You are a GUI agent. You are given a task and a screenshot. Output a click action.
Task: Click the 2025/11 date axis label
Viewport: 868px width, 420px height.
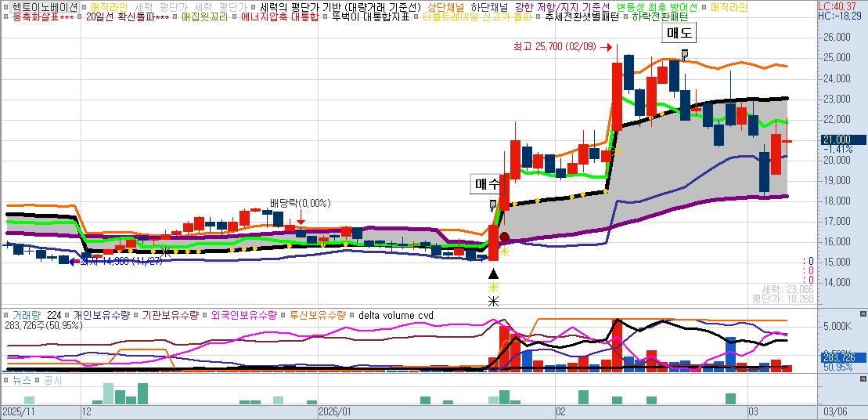(18, 412)
